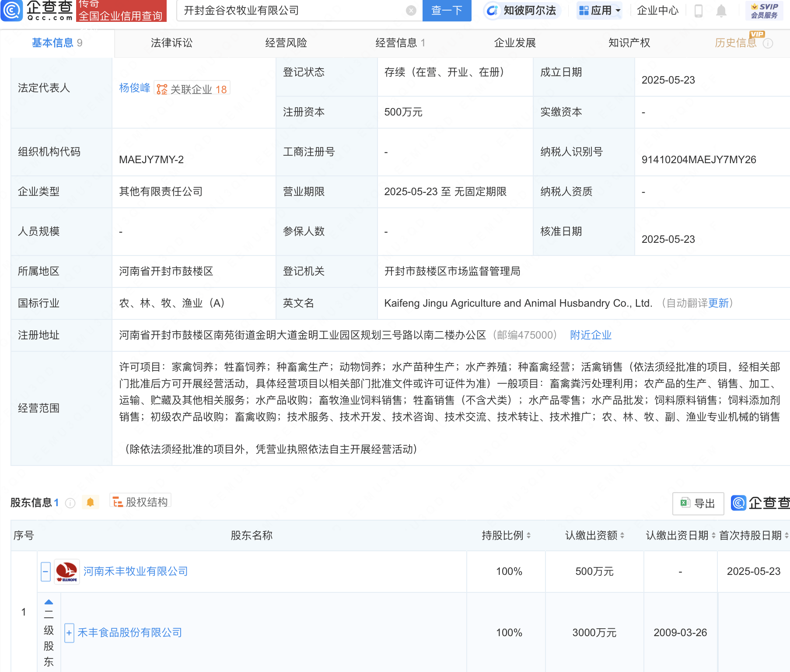Viewport: 790px width, 672px height.
Task: Click the help icon next to 历史信息
Action: tap(768, 43)
